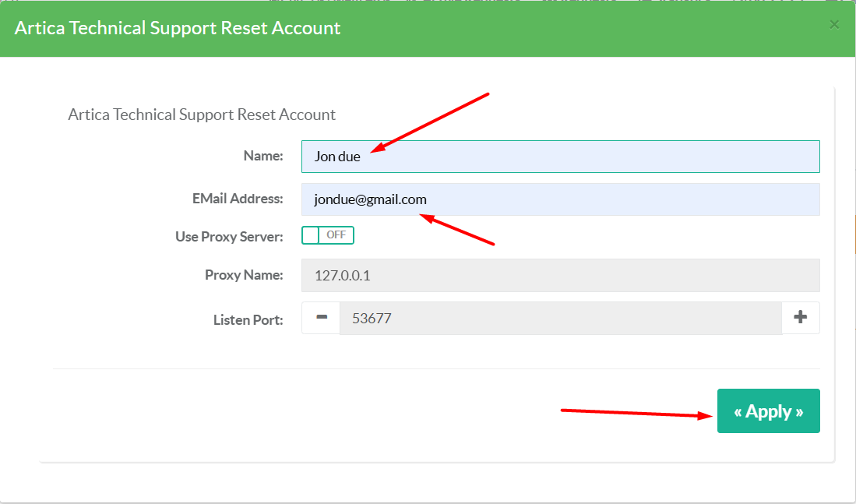Click the OFF text on proxy switch
Viewport: 856px width, 504px height.
(336, 235)
